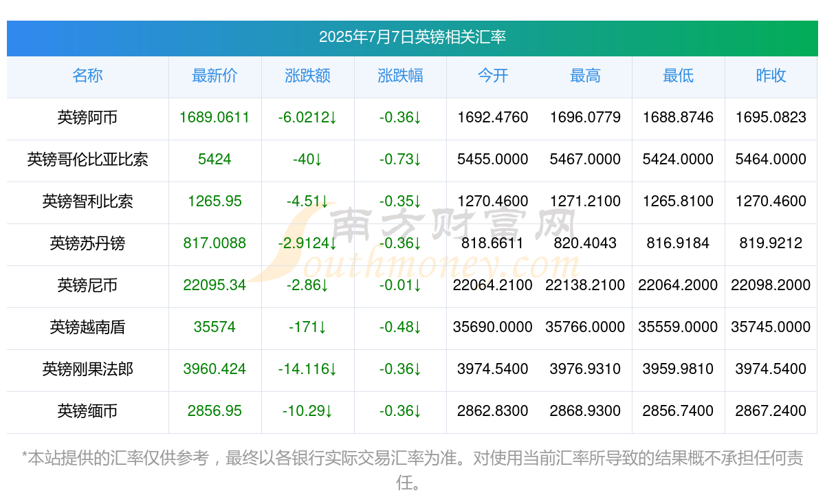Select the 最低 column header
Viewport: 825px width, 504px height.
click(x=678, y=76)
